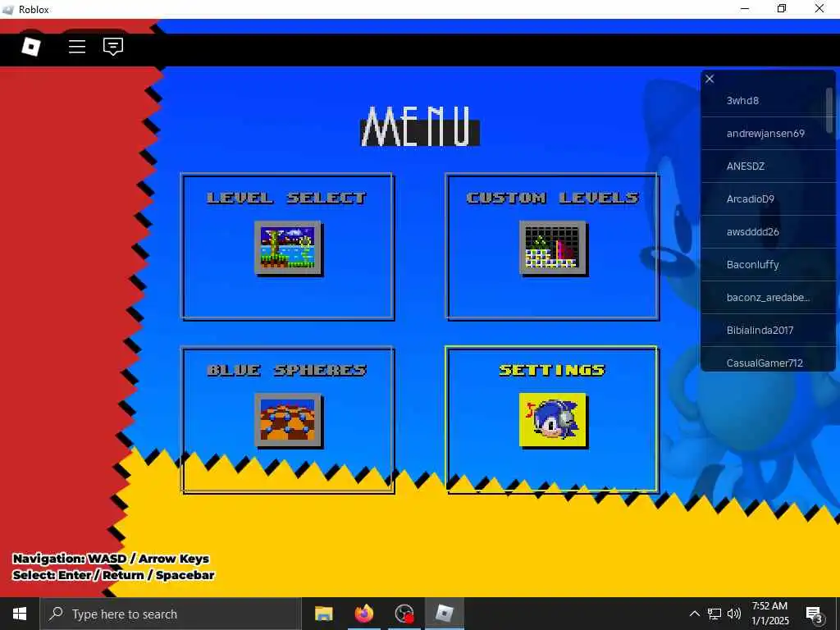This screenshot has width=840, height=630.
Task: Open File Explorer from the taskbar
Action: pyautogui.click(x=323, y=614)
